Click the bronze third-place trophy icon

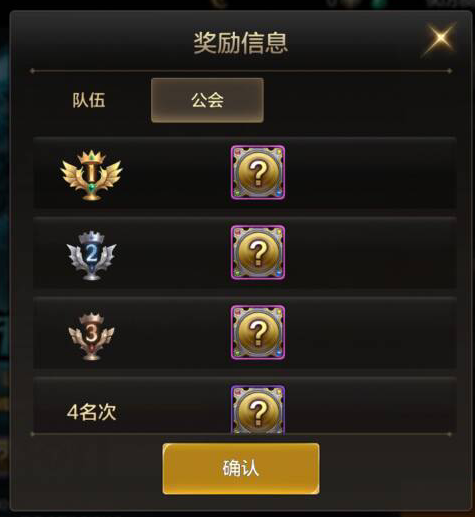pos(91,335)
